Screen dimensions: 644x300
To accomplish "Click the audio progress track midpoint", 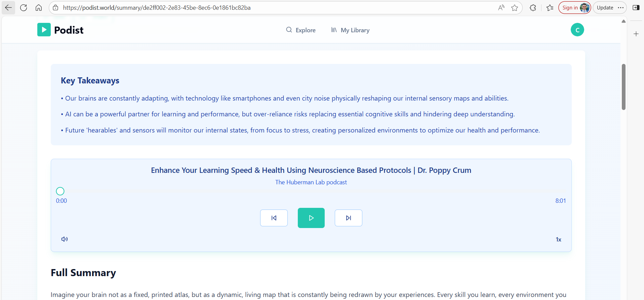I will click(x=311, y=191).
